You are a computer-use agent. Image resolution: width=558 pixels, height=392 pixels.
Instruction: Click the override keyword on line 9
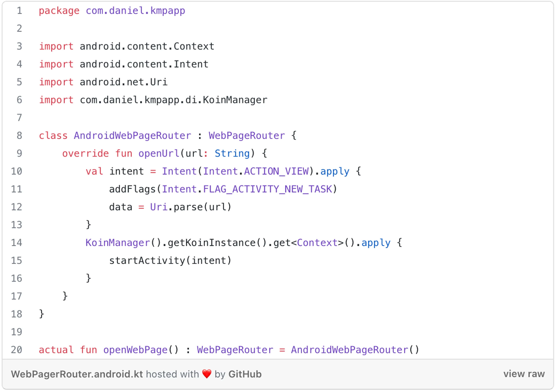coord(86,153)
